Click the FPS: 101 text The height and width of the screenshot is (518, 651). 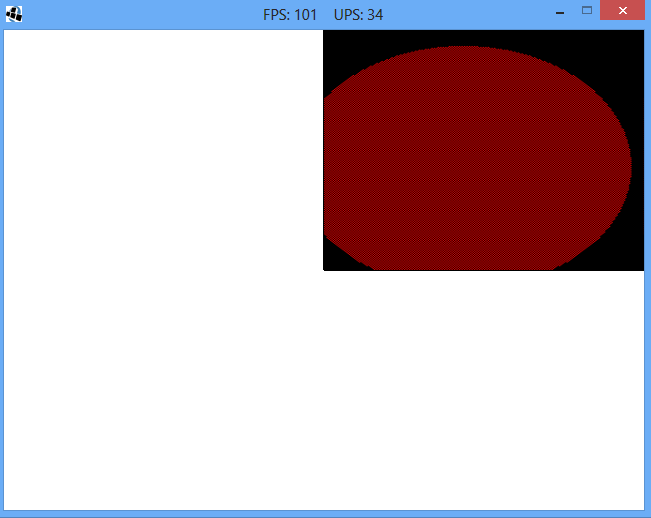point(290,15)
